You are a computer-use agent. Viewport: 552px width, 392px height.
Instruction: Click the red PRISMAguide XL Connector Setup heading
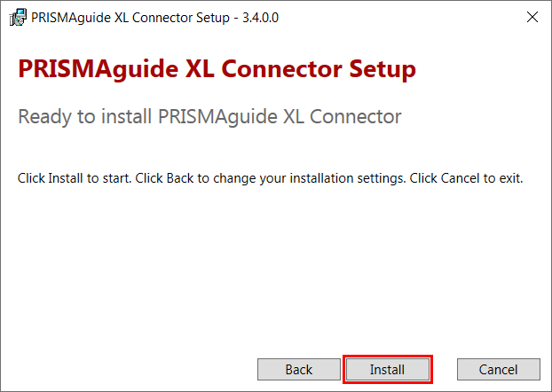click(x=217, y=69)
